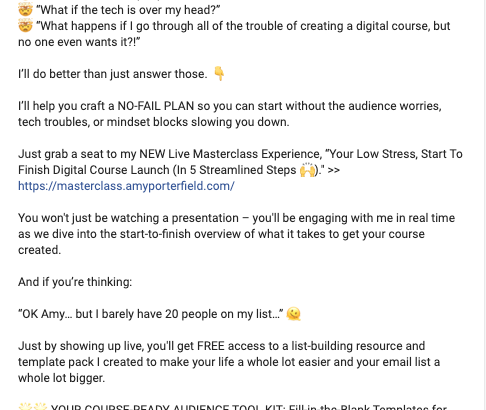The height and width of the screenshot is (410, 486).
Task: Click the emoji after 'on my list…'
Action: tap(293, 314)
